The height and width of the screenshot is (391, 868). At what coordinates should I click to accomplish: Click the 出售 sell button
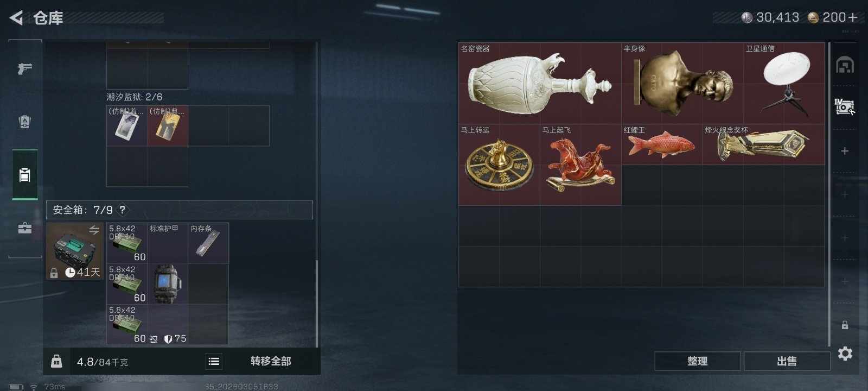coord(787,361)
